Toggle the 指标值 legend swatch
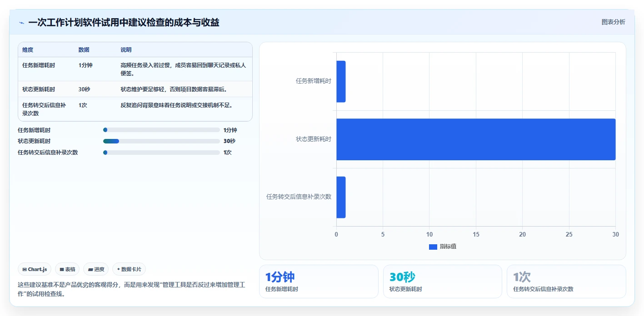This screenshot has height=316, width=644. pos(433,247)
